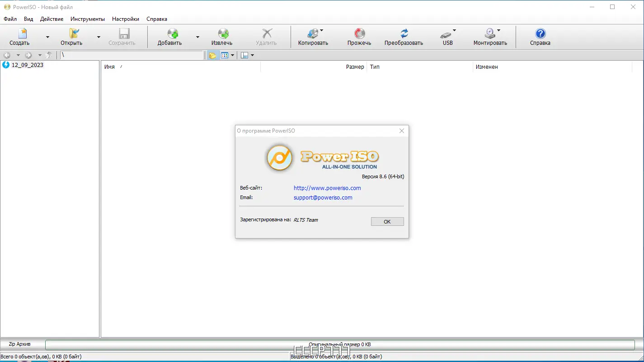Click the Версия 8.6 (64-bit) text
Image resolution: width=644 pixels, height=362 pixels.
383,176
